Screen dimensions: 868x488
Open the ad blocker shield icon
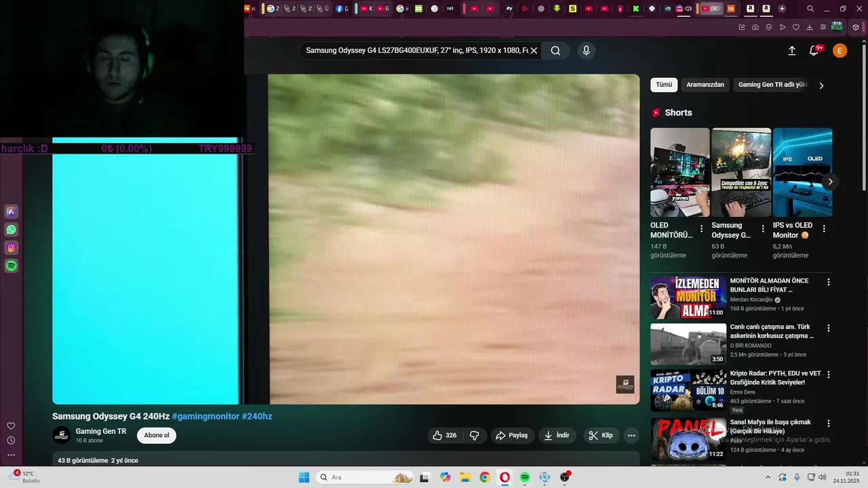point(769,27)
